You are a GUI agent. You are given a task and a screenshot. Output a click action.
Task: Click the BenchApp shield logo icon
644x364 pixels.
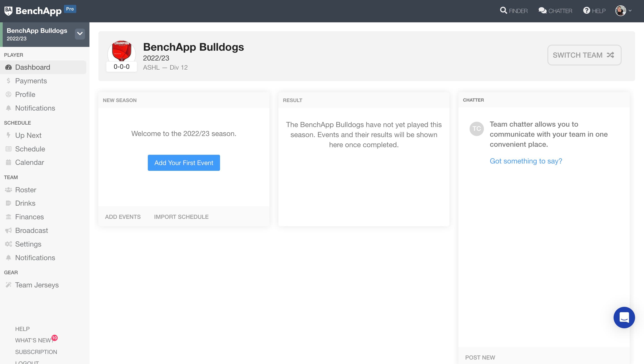tap(8, 11)
